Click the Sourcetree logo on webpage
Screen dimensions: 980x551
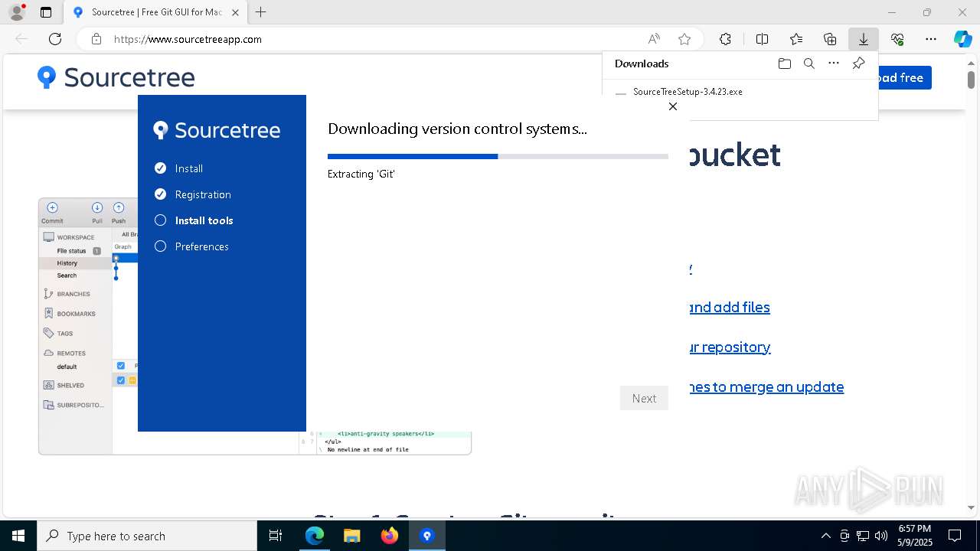click(x=116, y=77)
